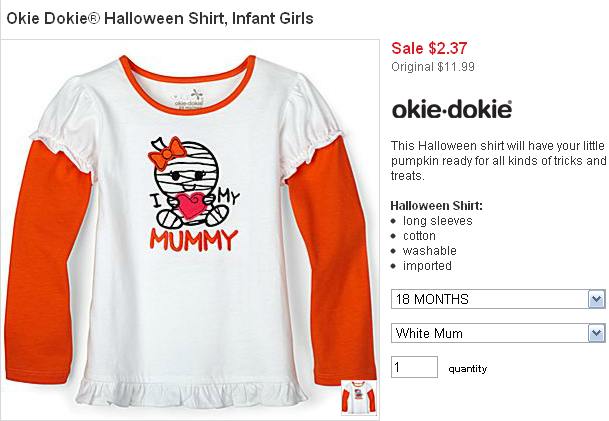
Task: Click the quantity input field
Action: 414,367
